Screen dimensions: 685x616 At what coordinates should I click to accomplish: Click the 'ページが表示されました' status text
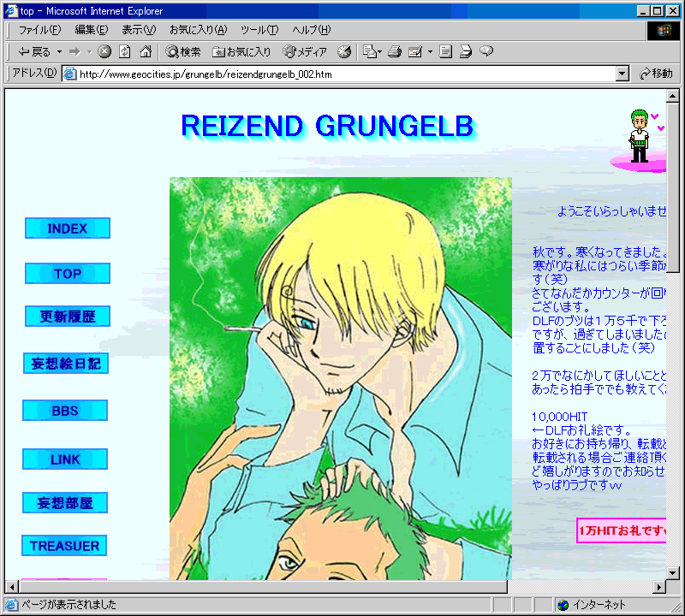[x=69, y=605]
